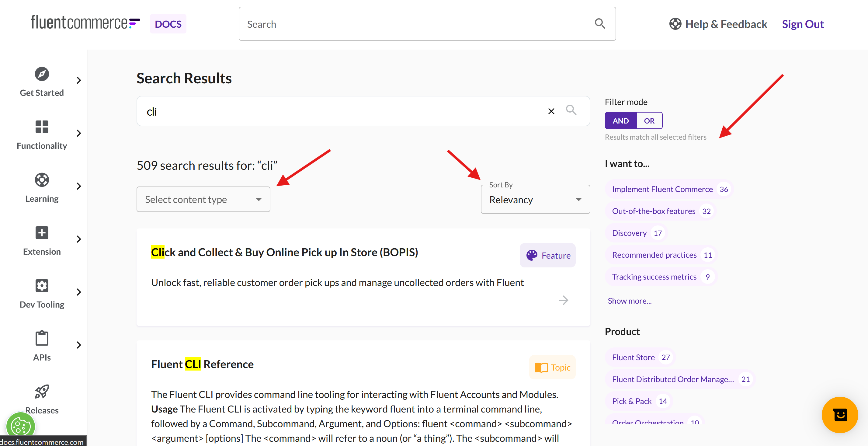Filter by Discovery

pyautogui.click(x=636, y=233)
